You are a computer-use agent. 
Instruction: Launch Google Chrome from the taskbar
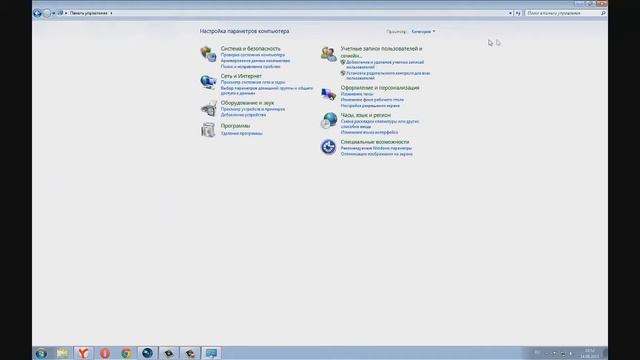(126, 353)
